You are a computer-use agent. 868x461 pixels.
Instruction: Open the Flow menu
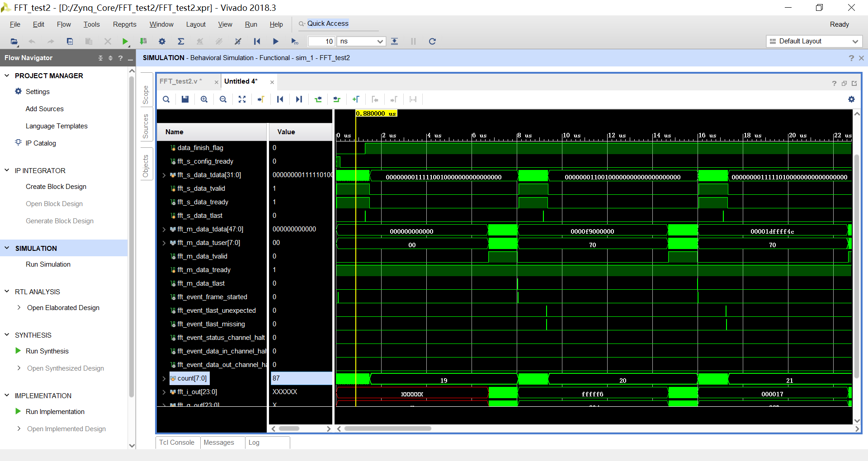point(63,24)
